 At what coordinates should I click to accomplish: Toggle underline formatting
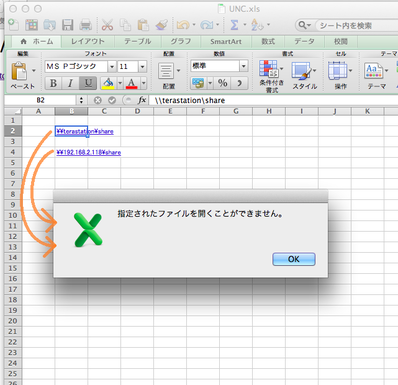tap(88, 83)
